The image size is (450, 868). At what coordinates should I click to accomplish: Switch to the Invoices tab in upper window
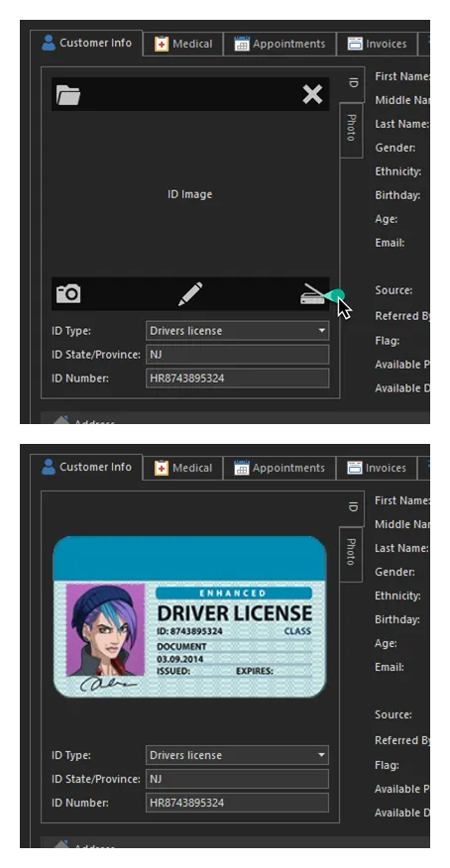tap(377, 44)
